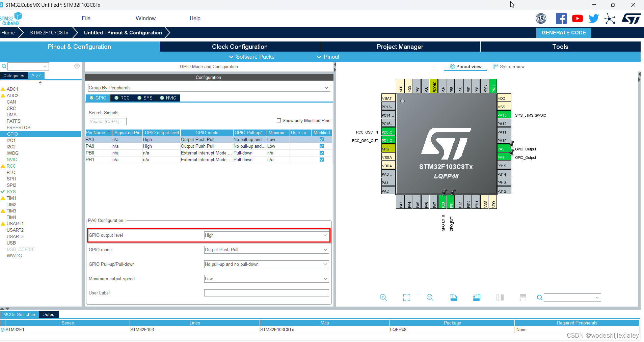644x342 pixels.
Task: Switch to Project Manager tab
Action: click(x=400, y=47)
